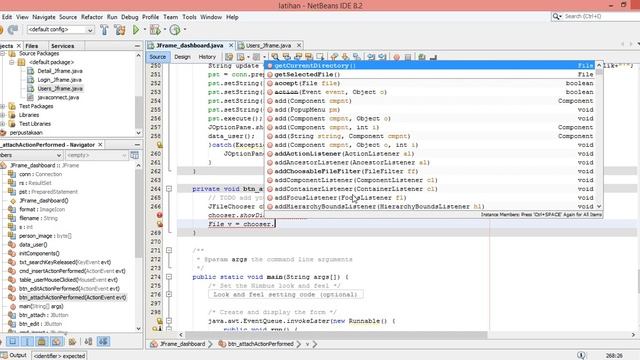Select Login_Jframe.java in Projects tree

tap(60, 80)
